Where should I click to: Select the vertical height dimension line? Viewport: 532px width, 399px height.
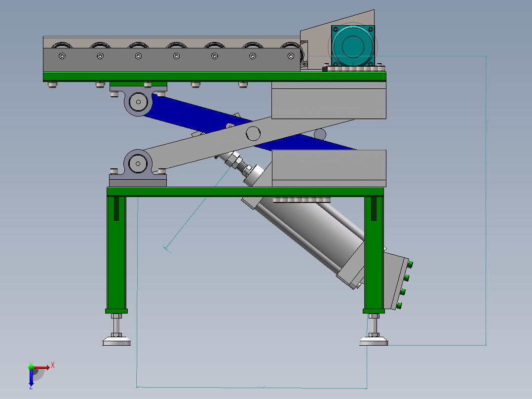click(x=486, y=200)
